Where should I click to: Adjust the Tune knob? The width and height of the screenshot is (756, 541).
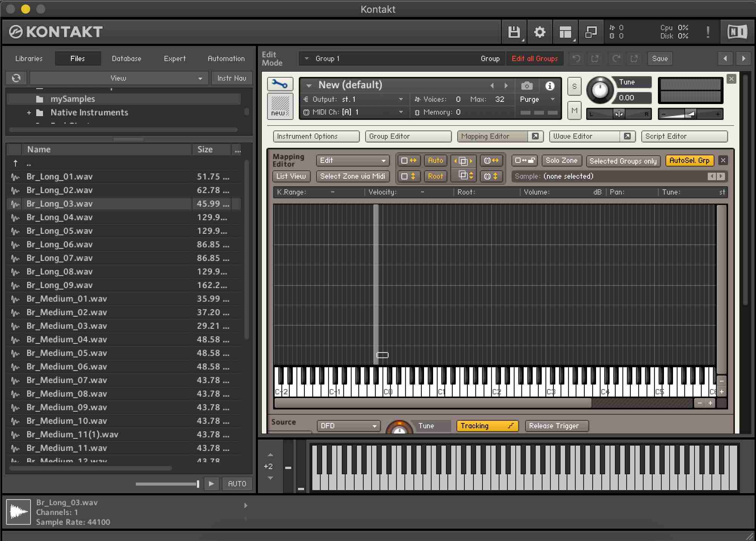600,90
